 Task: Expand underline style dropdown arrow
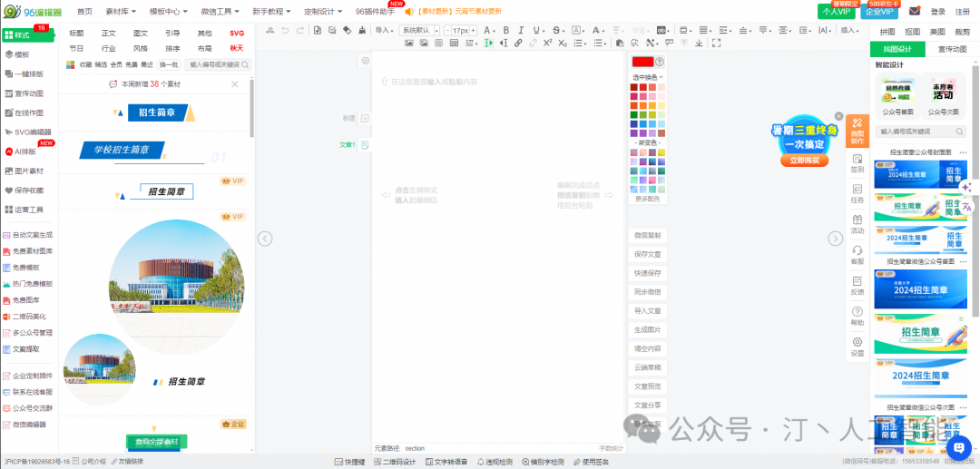click(544, 31)
